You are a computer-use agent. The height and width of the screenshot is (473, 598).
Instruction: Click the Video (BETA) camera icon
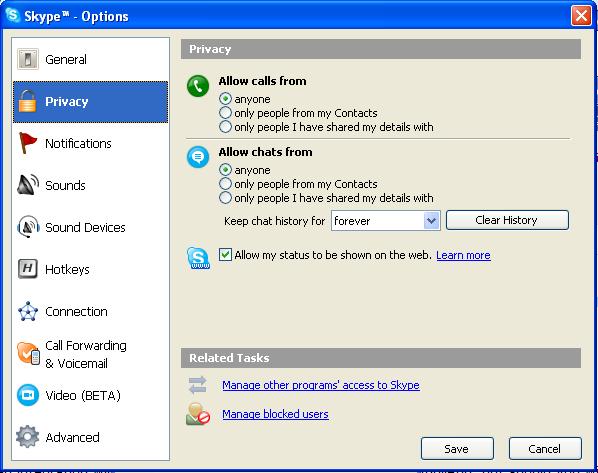click(28, 395)
